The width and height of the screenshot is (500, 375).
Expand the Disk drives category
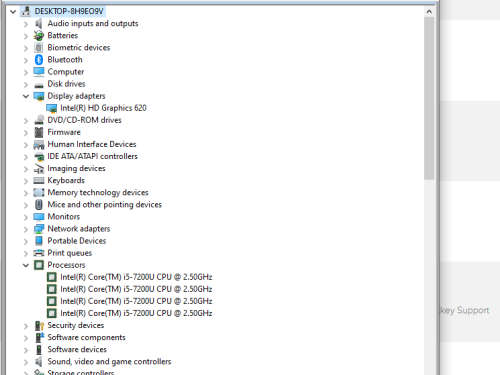pos(26,84)
